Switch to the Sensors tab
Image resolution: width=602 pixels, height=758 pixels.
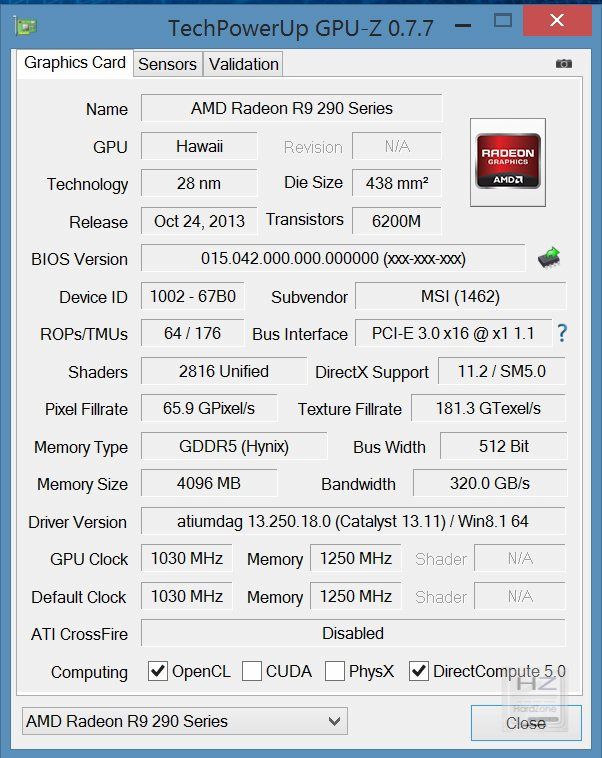(x=168, y=64)
